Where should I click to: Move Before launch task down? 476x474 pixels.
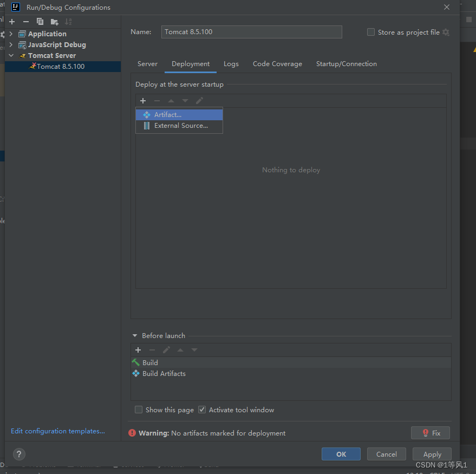point(194,350)
